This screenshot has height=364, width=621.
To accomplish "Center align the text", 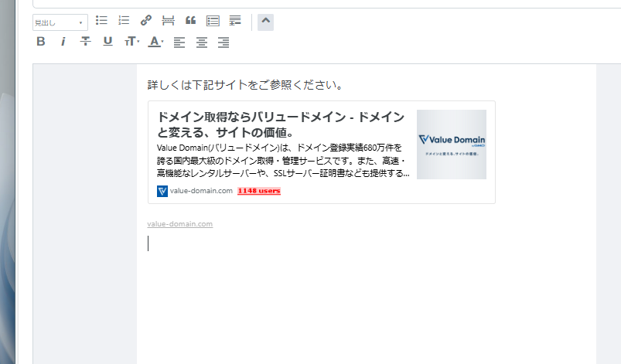I will click(x=202, y=42).
